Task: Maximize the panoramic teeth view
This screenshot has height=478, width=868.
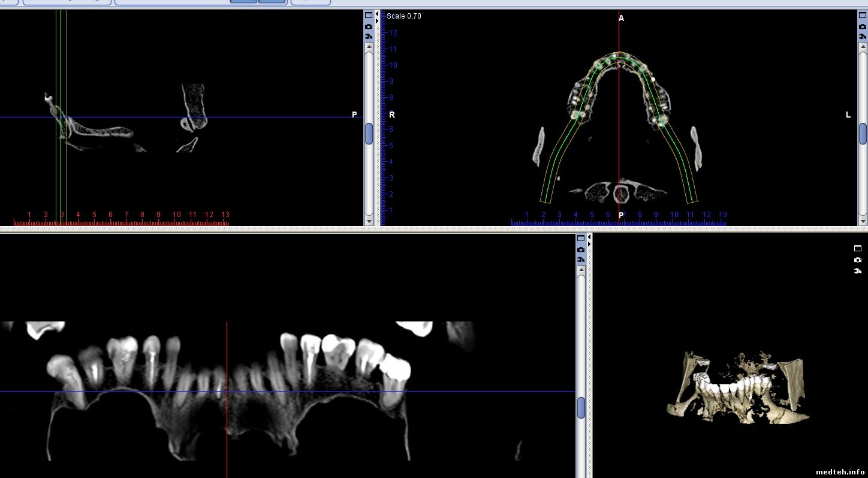Action: [x=580, y=239]
